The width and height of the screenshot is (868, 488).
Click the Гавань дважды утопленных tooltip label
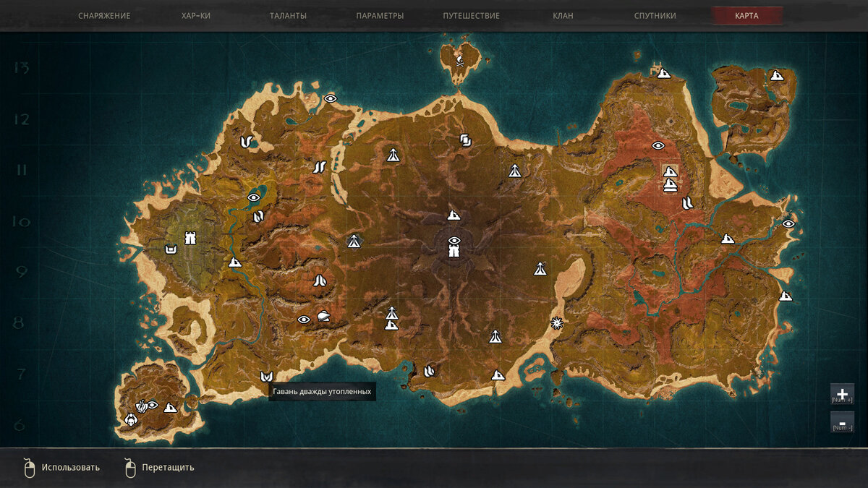[x=322, y=391]
